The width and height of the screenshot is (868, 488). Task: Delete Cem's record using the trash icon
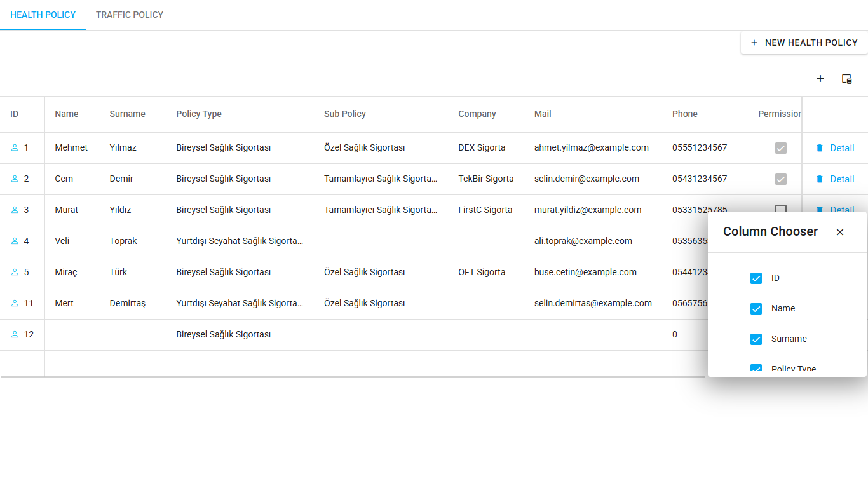click(819, 179)
